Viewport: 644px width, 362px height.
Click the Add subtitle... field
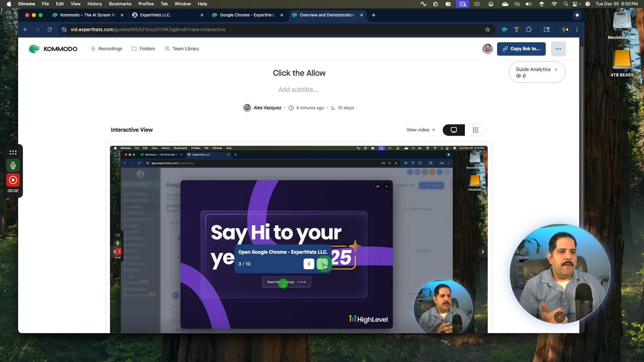point(299,90)
